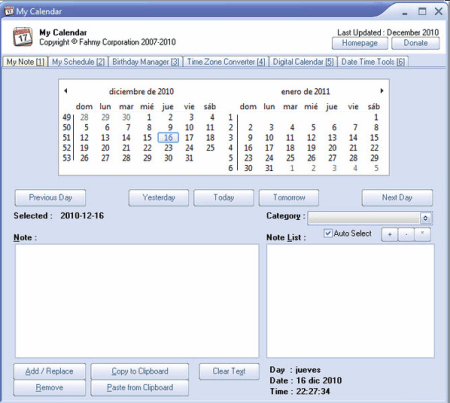This screenshot has width=450, height=403.
Task: Expand the Category dropdown
Action: pos(425,218)
